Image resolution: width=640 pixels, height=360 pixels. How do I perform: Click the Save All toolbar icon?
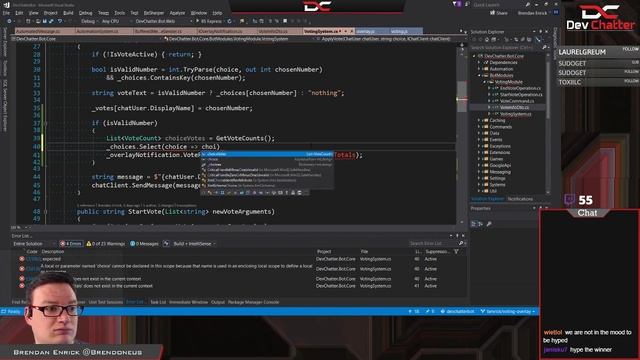pos(51,21)
